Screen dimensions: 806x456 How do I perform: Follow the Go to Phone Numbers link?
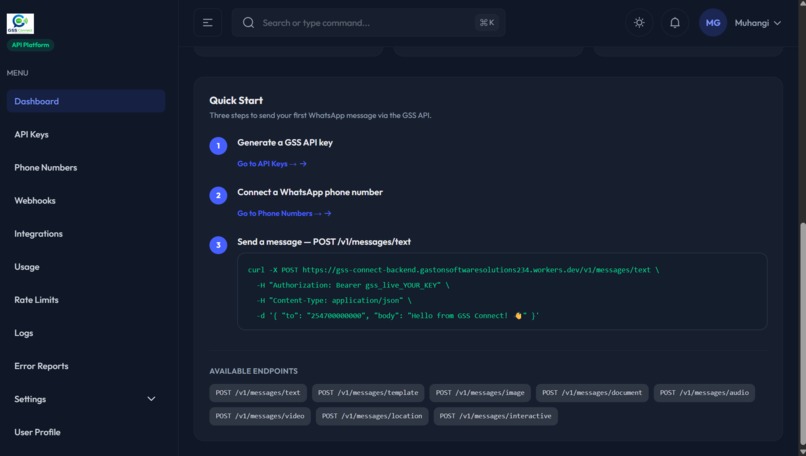point(284,213)
